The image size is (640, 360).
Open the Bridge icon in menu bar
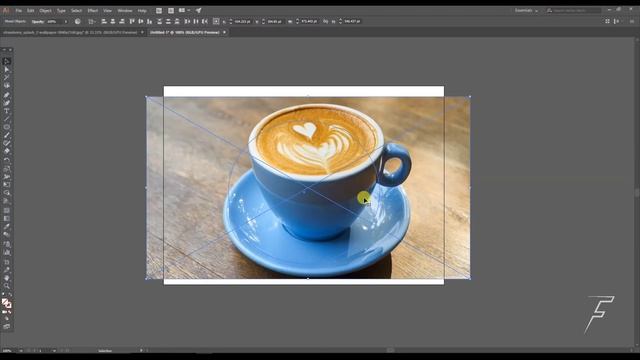point(159,10)
